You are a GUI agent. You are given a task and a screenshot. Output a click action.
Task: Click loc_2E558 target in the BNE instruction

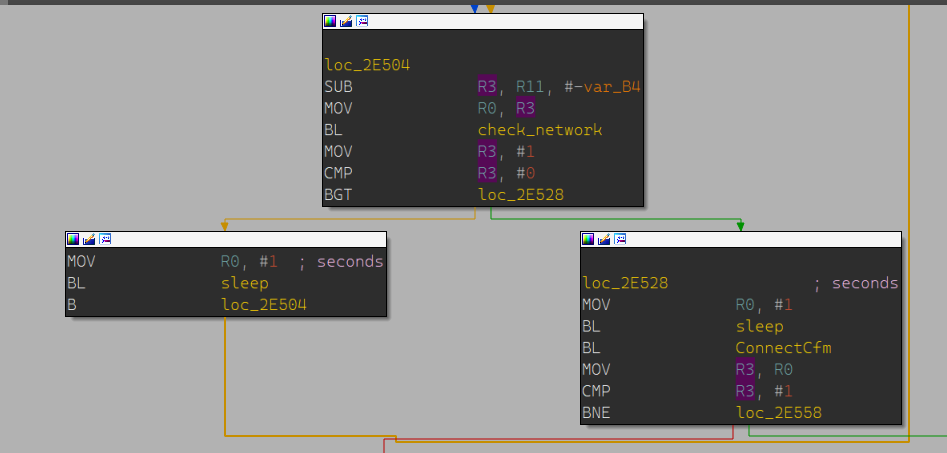click(x=777, y=412)
